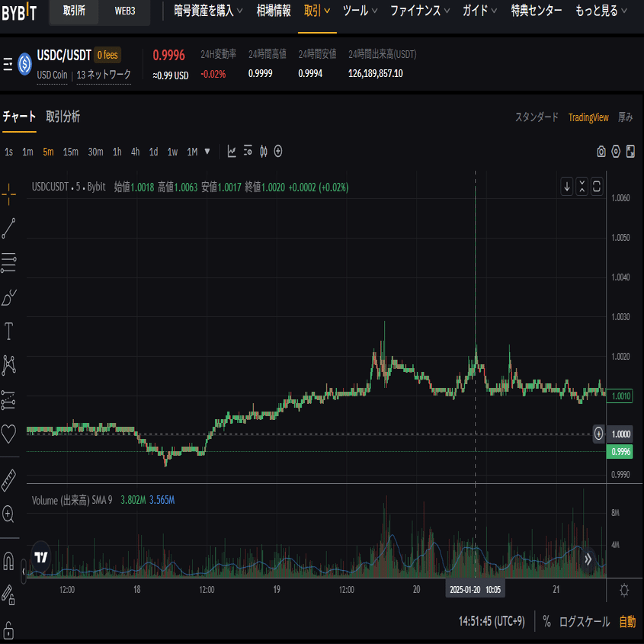Open the indicators settings icon in toolbar
644x644 pixels.
point(248,151)
